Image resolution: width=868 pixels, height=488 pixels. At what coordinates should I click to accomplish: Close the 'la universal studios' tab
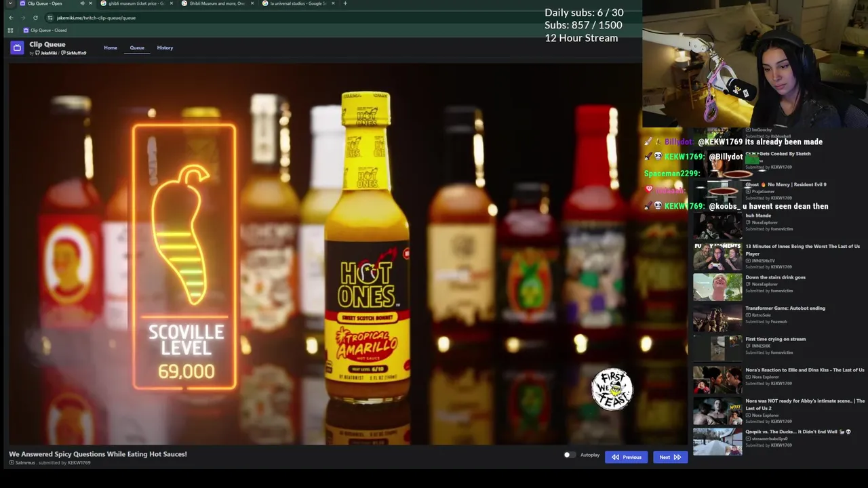coord(333,3)
